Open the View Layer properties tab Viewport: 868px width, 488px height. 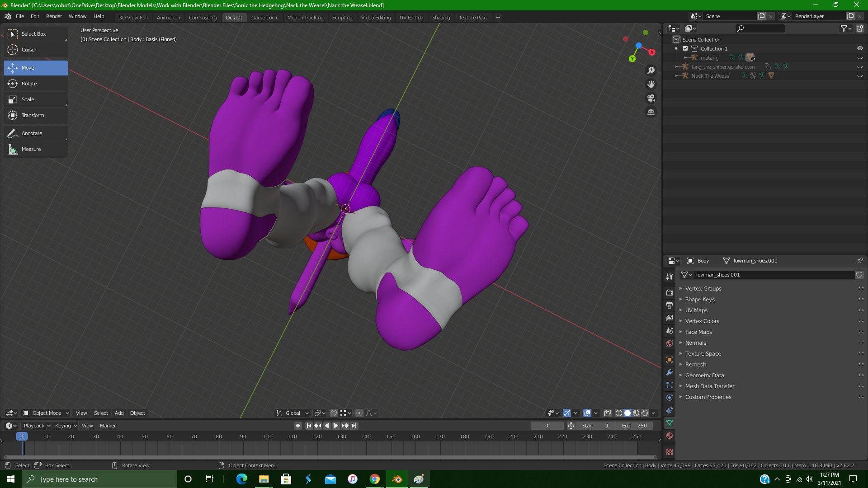tap(670, 318)
